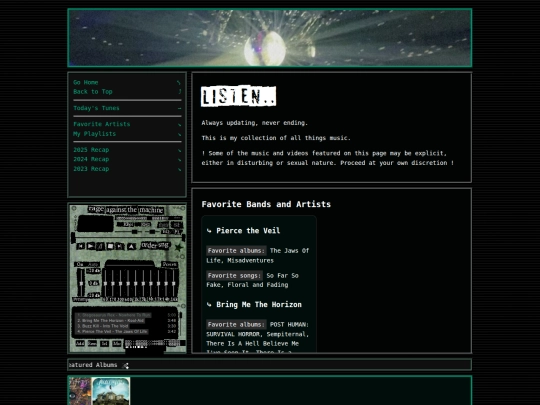Click the Bring Me The Horizon artist heading
Screen dimensions: 540x405
coord(259,304)
